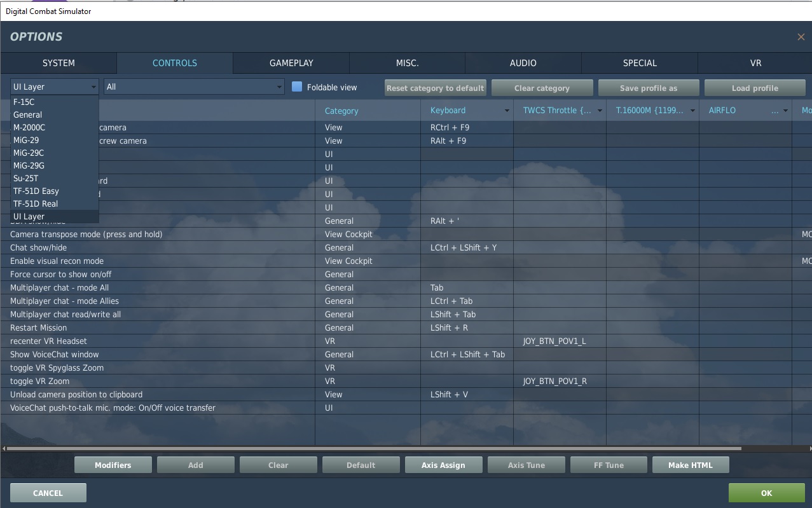The height and width of the screenshot is (508, 812).
Task: Open the T.16000M column dropdown arrow
Action: point(692,111)
